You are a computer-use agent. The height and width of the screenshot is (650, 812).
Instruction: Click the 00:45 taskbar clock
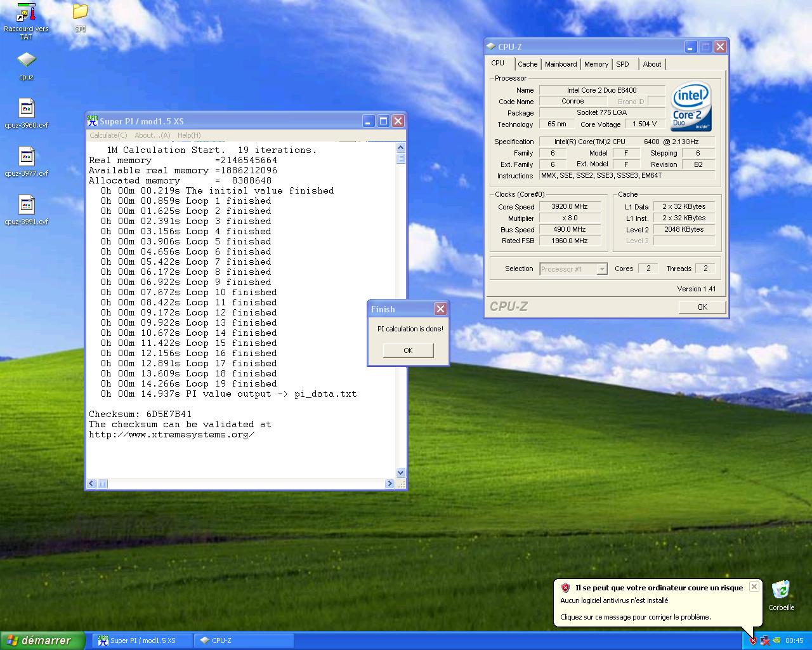point(794,640)
